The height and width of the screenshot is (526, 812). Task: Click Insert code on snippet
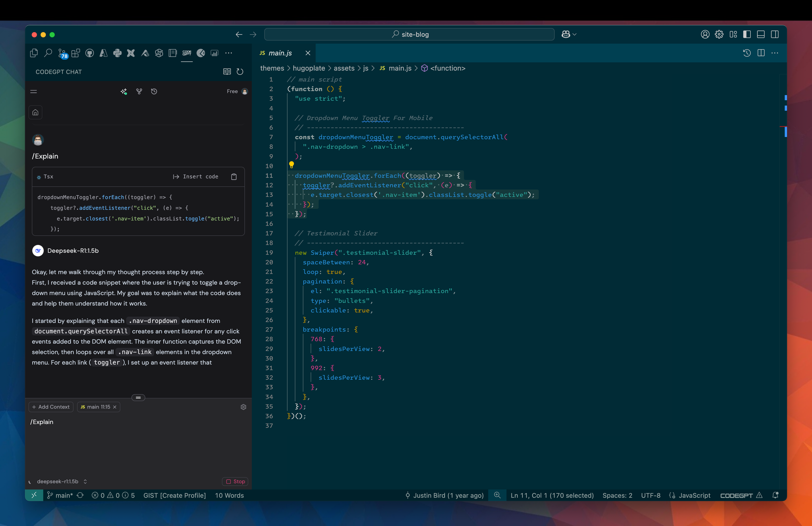(x=196, y=177)
